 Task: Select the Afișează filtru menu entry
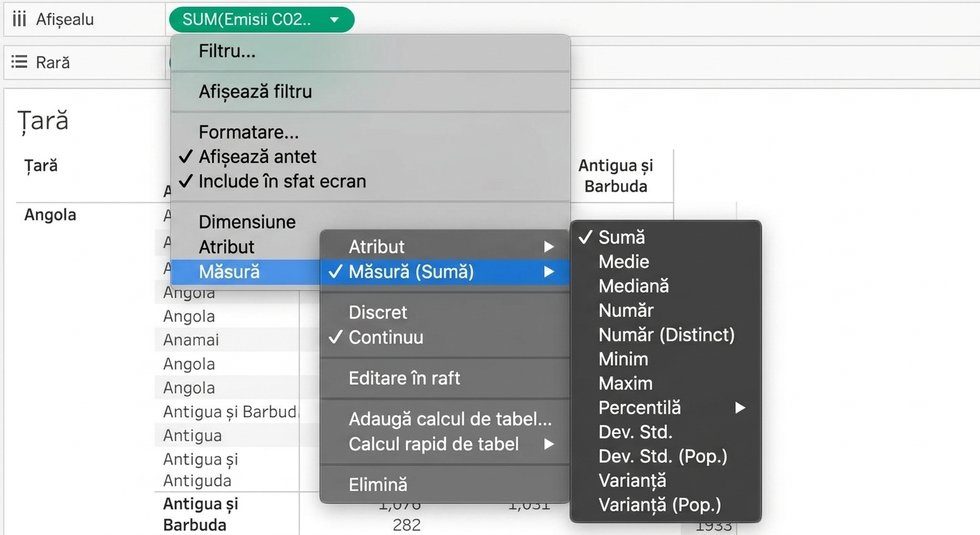coord(370,92)
